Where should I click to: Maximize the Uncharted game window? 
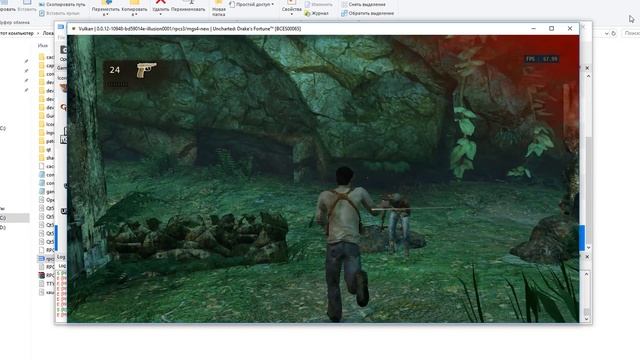(551, 28)
